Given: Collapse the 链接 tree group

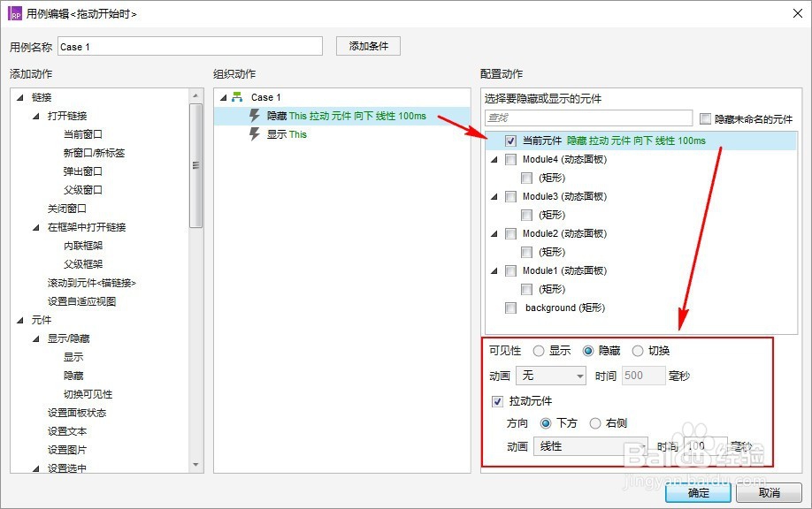Looking at the screenshot, I should [20, 97].
